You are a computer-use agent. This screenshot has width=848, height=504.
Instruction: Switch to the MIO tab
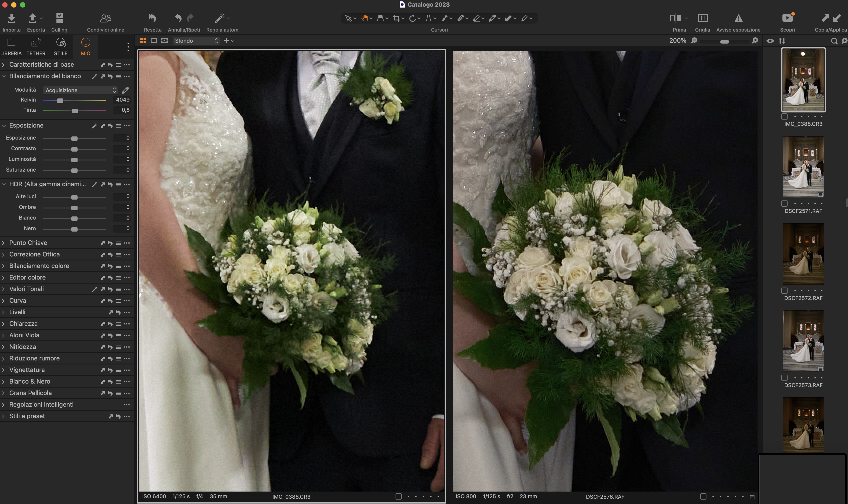(86, 47)
